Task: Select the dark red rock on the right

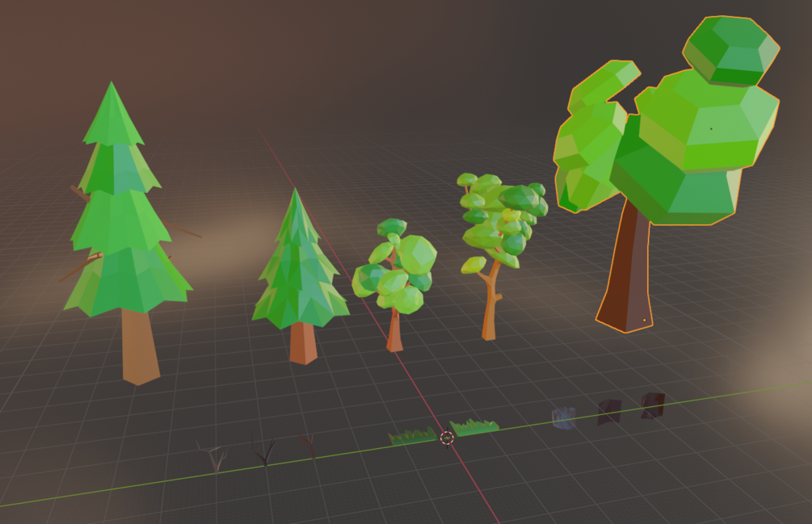Action: point(653,405)
